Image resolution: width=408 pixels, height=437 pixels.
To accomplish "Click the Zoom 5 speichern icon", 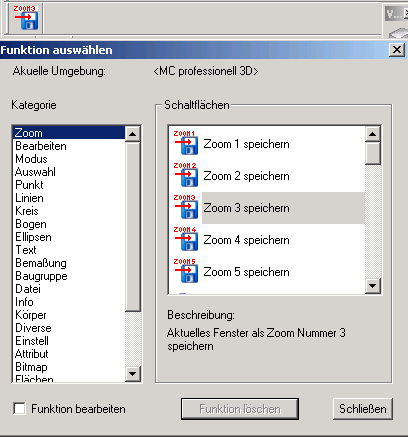I will [185, 271].
